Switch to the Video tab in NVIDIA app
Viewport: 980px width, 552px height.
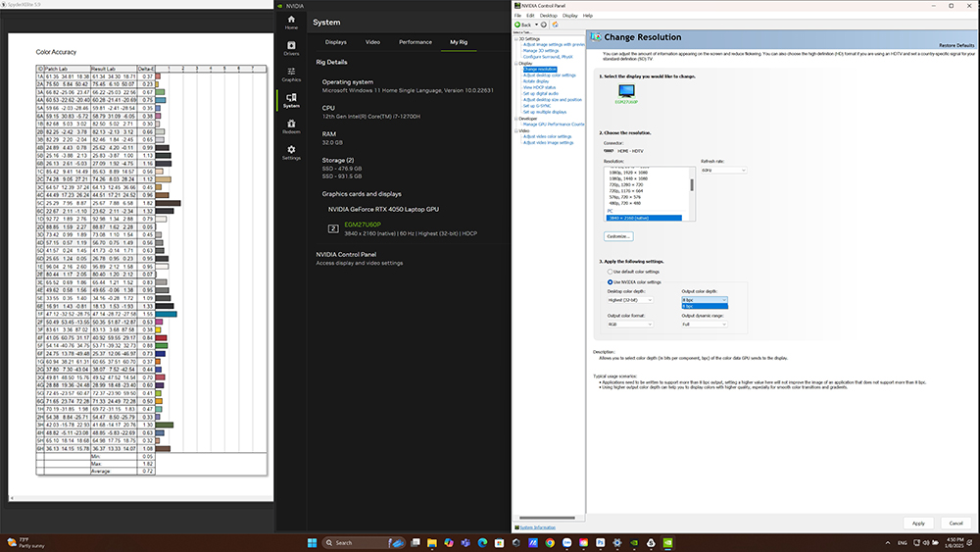click(372, 42)
